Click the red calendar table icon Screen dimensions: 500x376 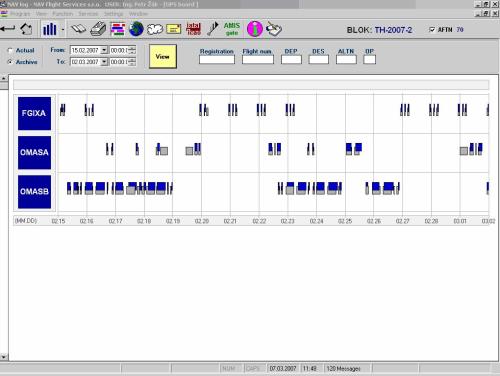click(x=193, y=29)
